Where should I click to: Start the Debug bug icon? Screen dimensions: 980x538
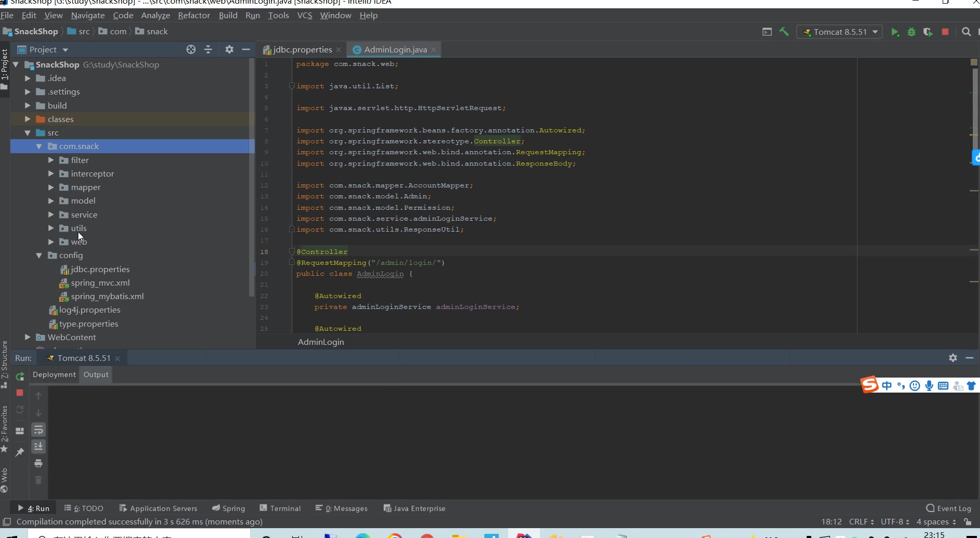pyautogui.click(x=911, y=32)
